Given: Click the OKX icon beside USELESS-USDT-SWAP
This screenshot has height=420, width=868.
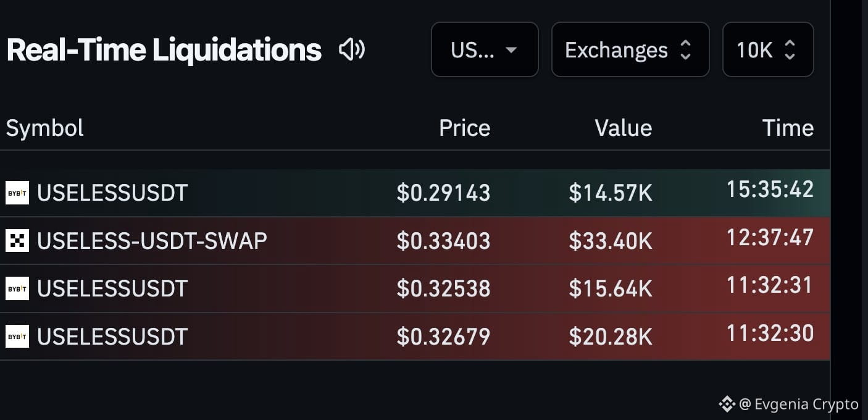Looking at the screenshot, I should (x=17, y=240).
